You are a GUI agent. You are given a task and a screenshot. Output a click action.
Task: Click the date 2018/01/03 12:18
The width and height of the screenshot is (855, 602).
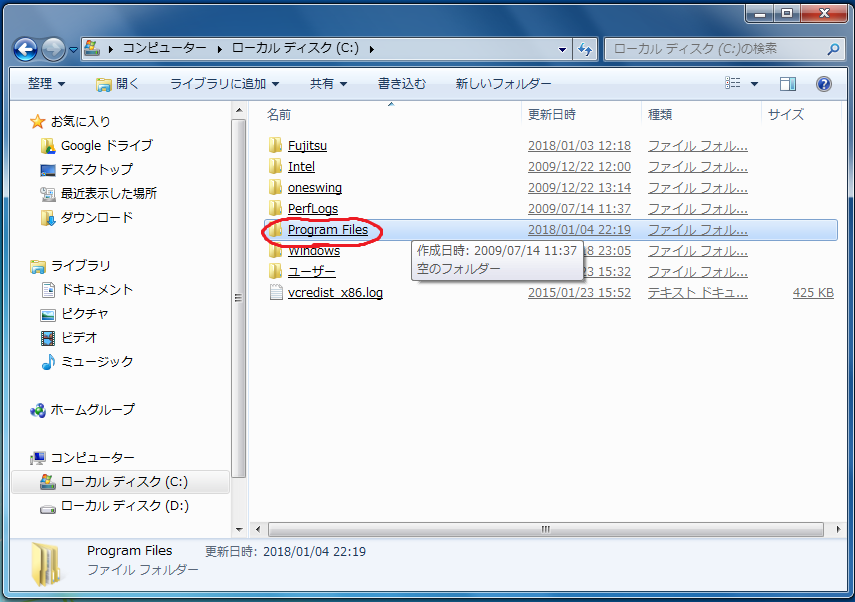pos(579,146)
